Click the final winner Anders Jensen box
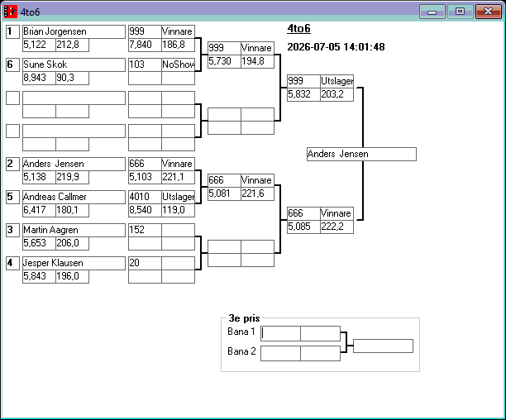 point(361,155)
